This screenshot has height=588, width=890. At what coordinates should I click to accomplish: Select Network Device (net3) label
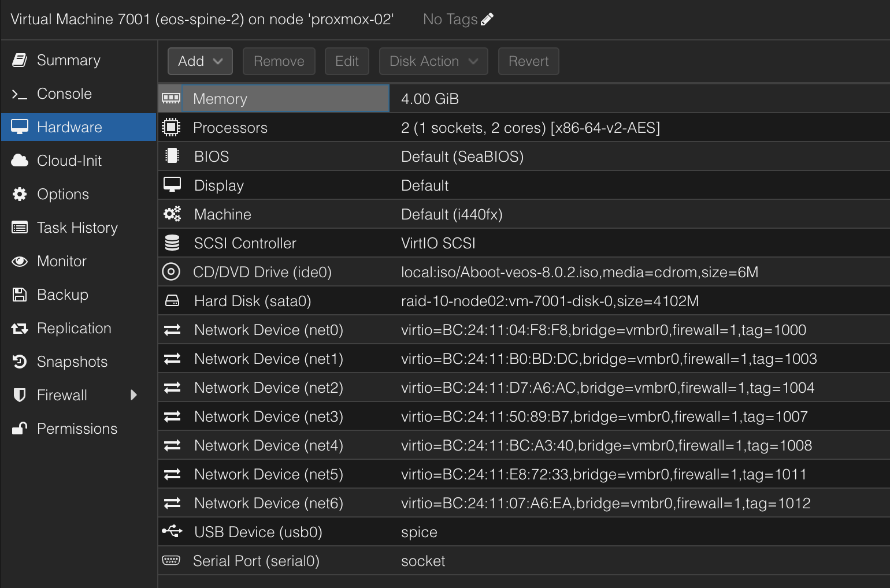[x=269, y=416]
